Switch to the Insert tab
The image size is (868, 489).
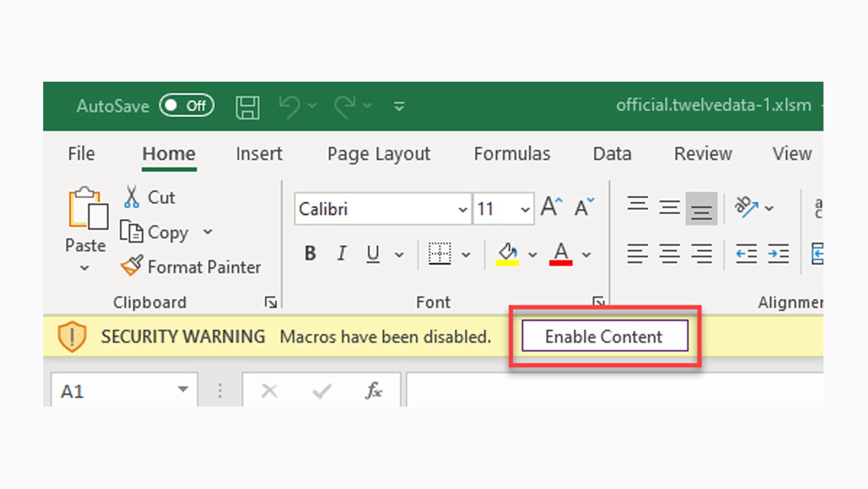click(259, 153)
